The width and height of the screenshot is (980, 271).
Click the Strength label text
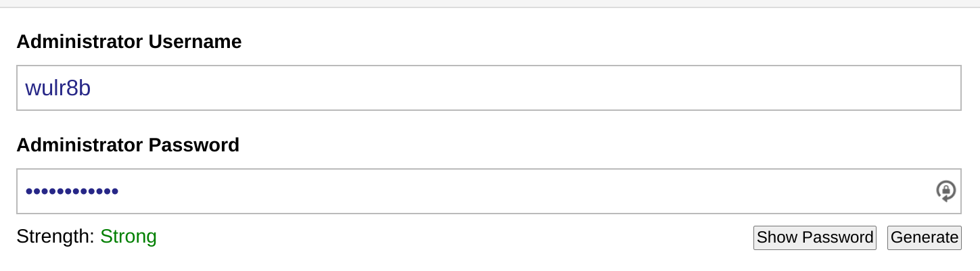[x=55, y=237]
